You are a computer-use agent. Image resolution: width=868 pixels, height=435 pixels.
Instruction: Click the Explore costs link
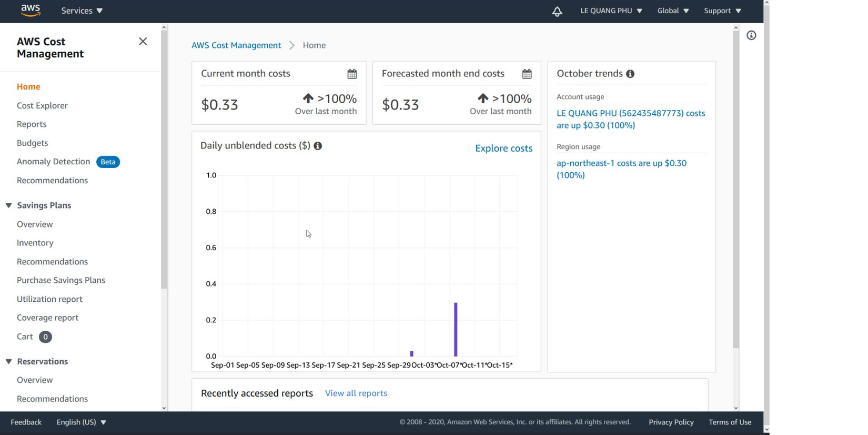tap(503, 149)
